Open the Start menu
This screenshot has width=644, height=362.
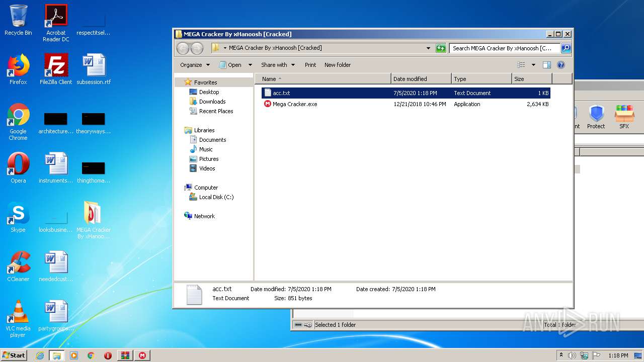(14, 355)
